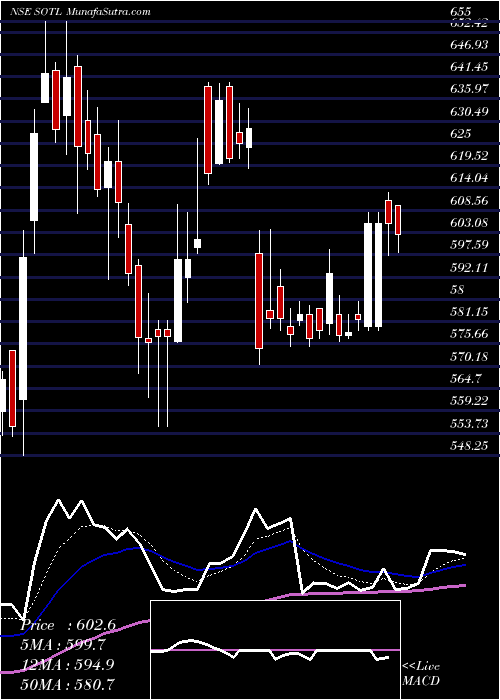The image size is (500, 700).
Task: Click the 548.25 price level
Action: pos(469,445)
